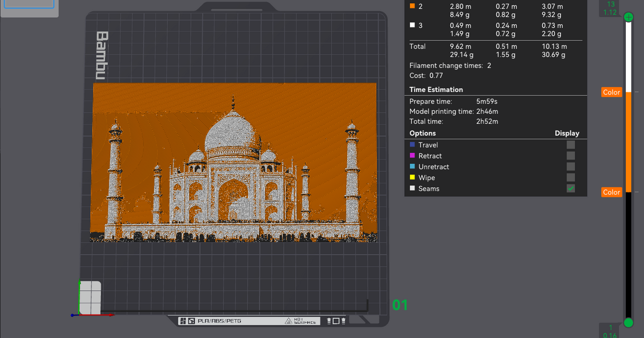The image size is (644, 338).
Task: Click the Options heading
Action: tap(422, 133)
